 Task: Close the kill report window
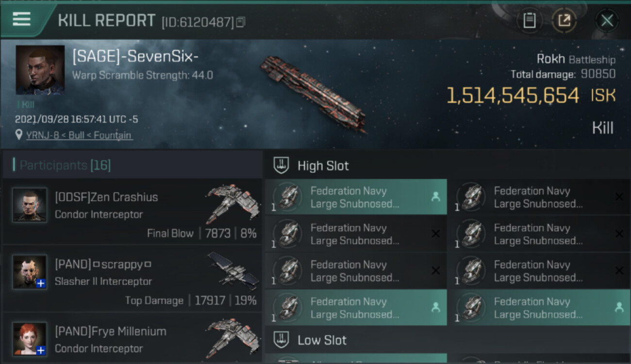(607, 20)
